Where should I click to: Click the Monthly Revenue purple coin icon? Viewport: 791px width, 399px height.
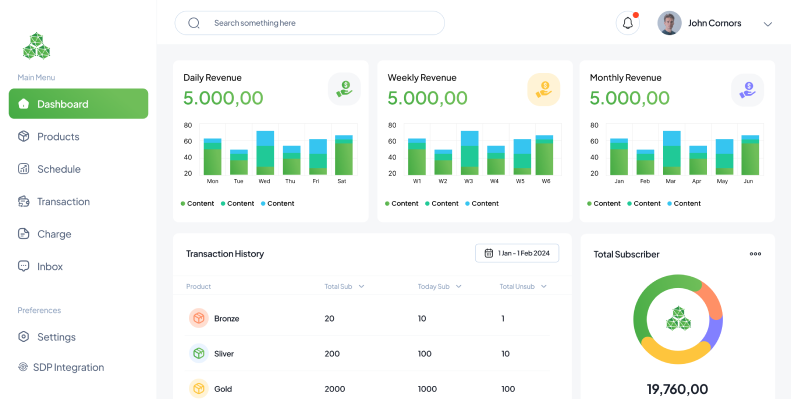coord(748,90)
